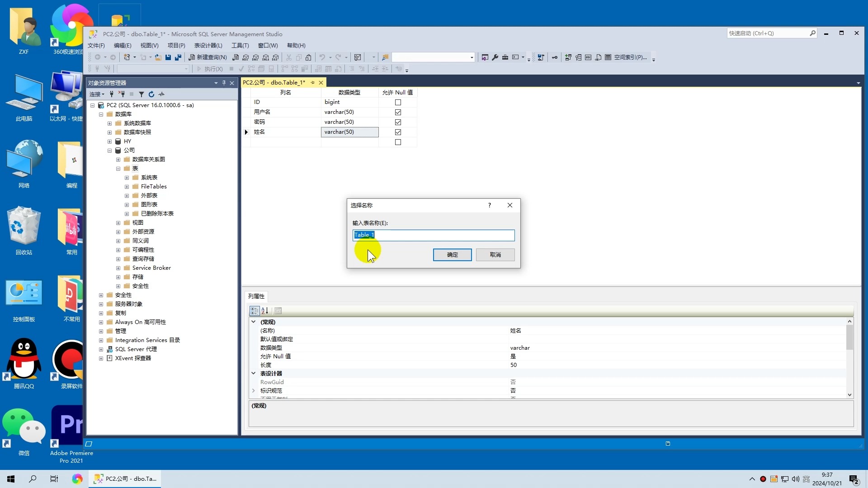Sort column properties alphabetically
The image size is (868, 488).
click(265, 311)
